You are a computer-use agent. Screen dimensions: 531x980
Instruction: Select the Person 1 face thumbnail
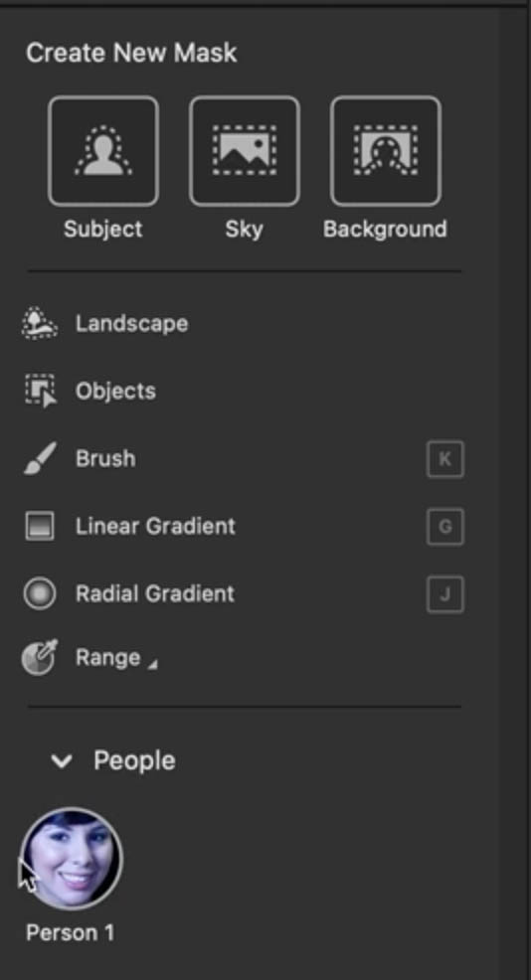coord(72,859)
